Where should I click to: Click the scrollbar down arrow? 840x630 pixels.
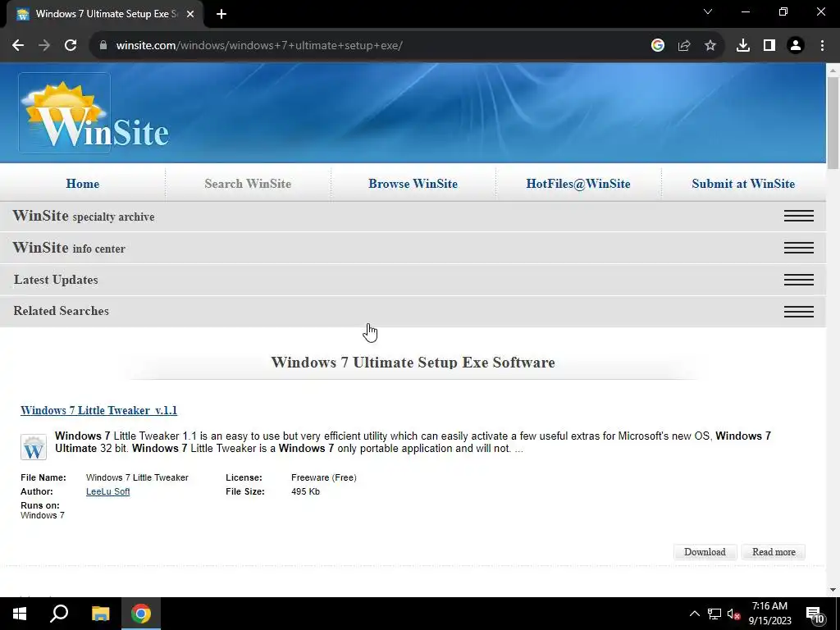pos(833,590)
